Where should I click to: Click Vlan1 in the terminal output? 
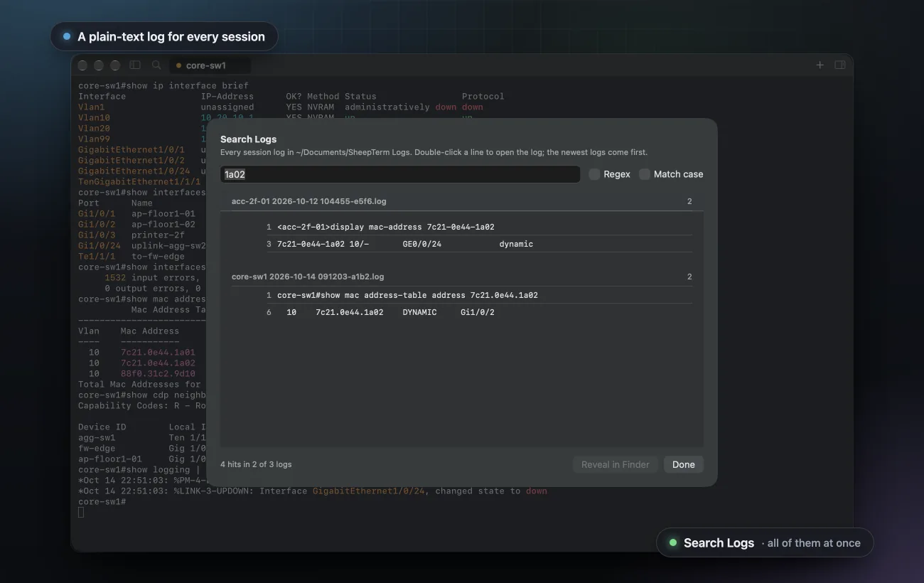click(x=91, y=107)
